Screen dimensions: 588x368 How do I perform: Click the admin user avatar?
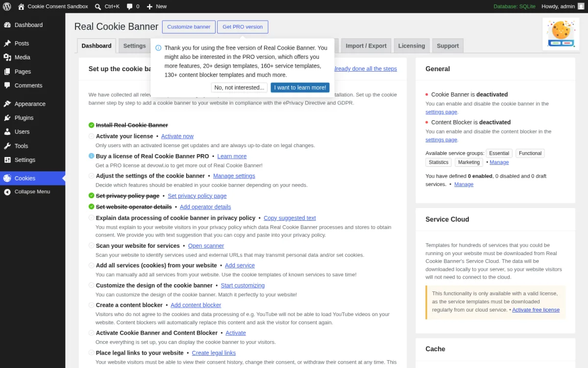coord(581,6)
